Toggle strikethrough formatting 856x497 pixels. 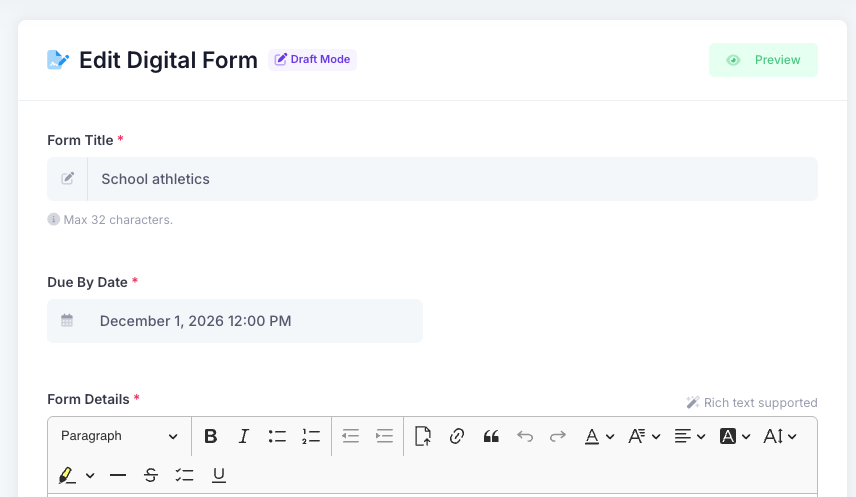(x=151, y=475)
